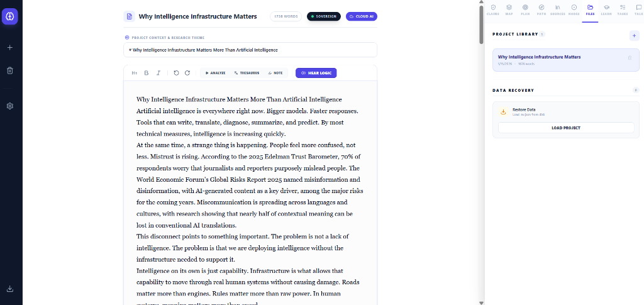This screenshot has height=305, width=644.
Task: Click the brain logo icon in sidebar
Action: [x=10, y=16]
